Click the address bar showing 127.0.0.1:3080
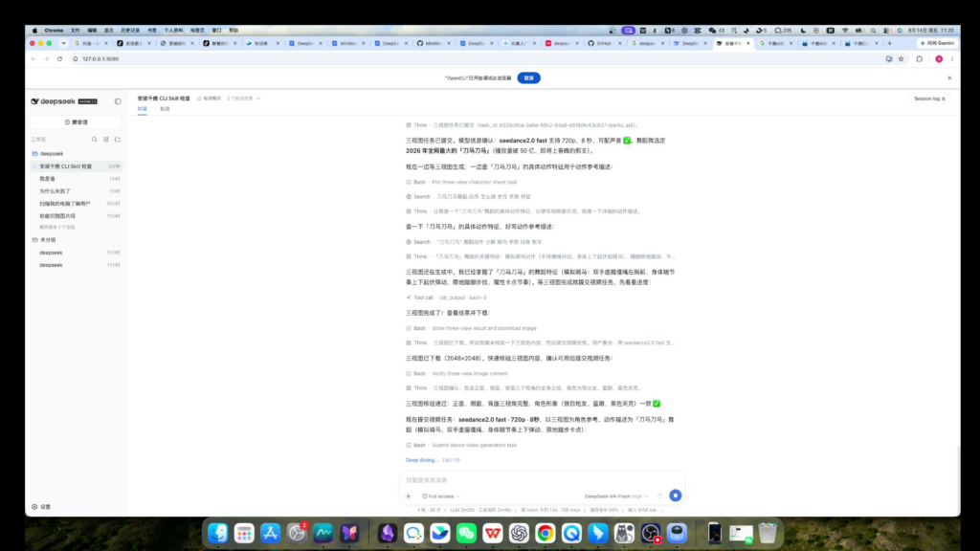 click(100, 58)
